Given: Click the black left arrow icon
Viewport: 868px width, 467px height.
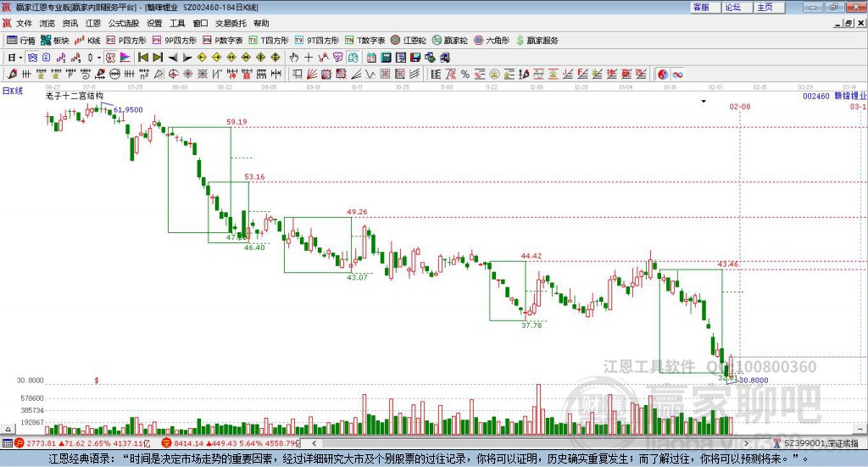Looking at the screenshot, I should click(x=173, y=58).
